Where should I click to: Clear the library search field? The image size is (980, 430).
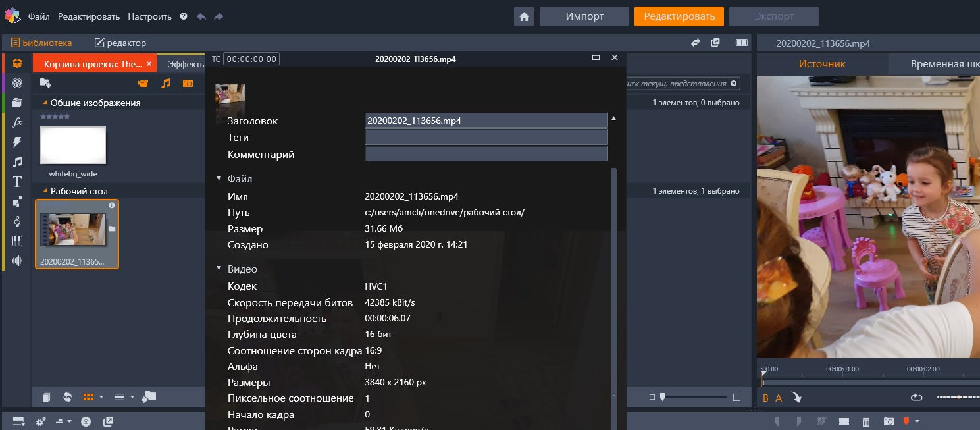click(x=734, y=84)
